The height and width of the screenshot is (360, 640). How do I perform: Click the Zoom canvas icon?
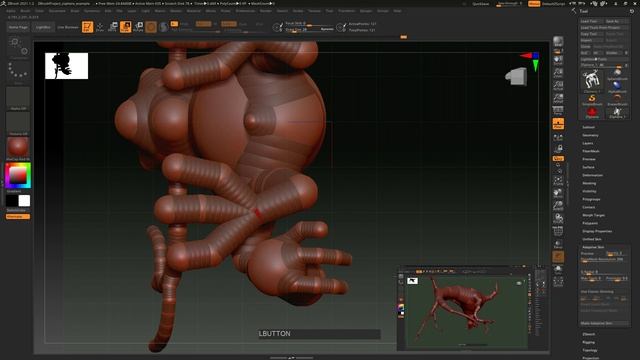pyautogui.click(x=558, y=73)
